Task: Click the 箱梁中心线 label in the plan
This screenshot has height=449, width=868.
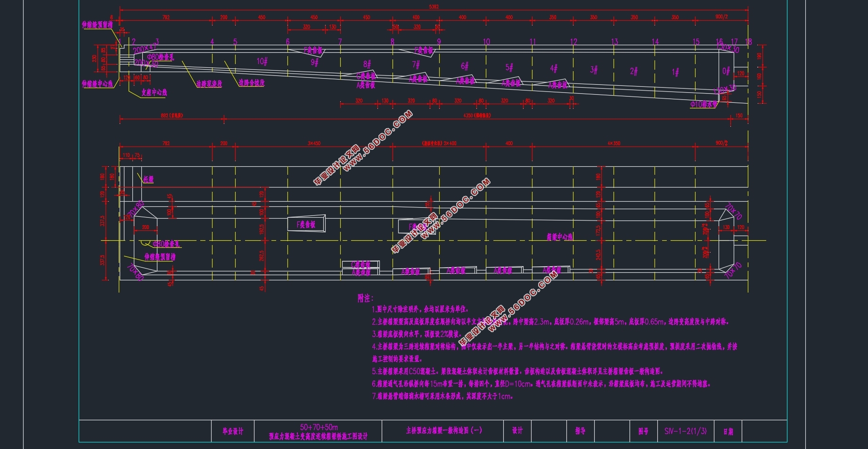Action: (x=560, y=237)
